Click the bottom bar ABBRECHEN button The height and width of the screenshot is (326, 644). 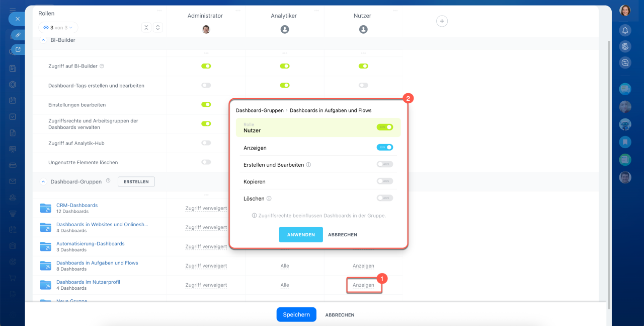click(340, 315)
